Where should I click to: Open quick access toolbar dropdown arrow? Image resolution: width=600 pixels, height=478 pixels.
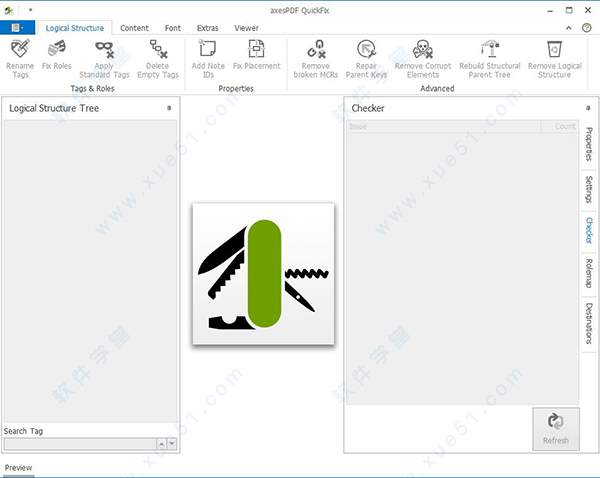tap(30, 10)
